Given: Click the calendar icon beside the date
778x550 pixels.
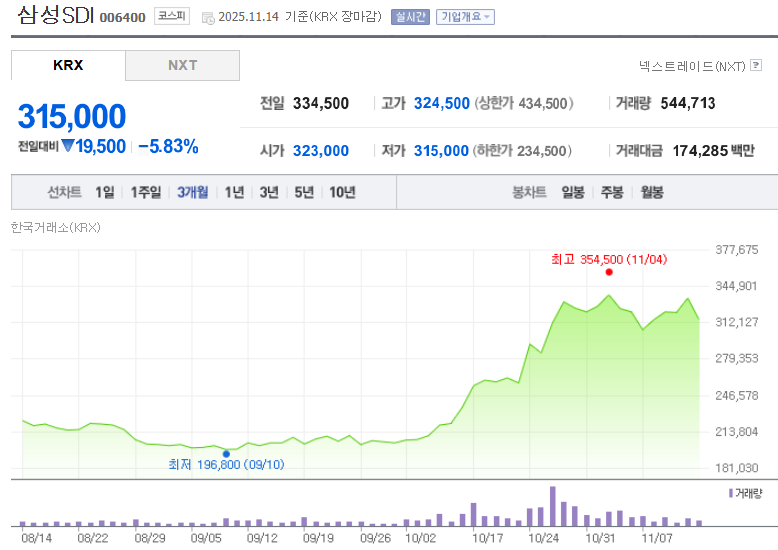Looking at the screenshot, I should point(208,18).
